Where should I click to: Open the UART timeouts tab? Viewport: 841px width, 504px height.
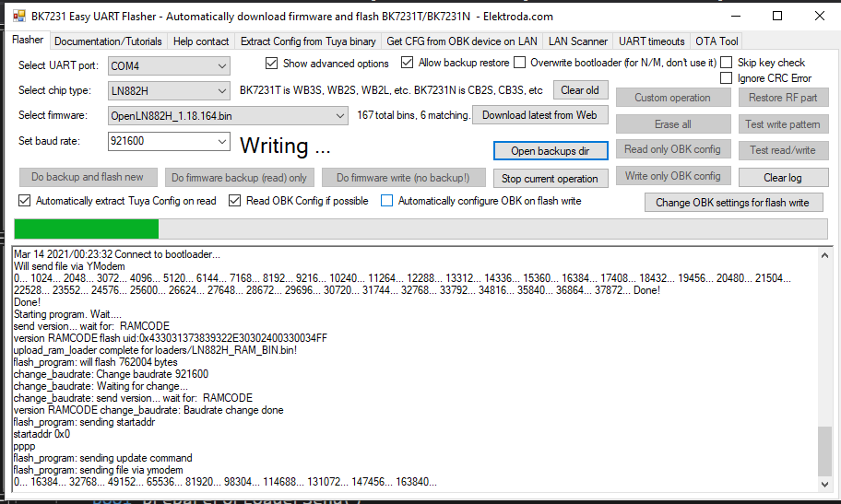[x=652, y=41]
